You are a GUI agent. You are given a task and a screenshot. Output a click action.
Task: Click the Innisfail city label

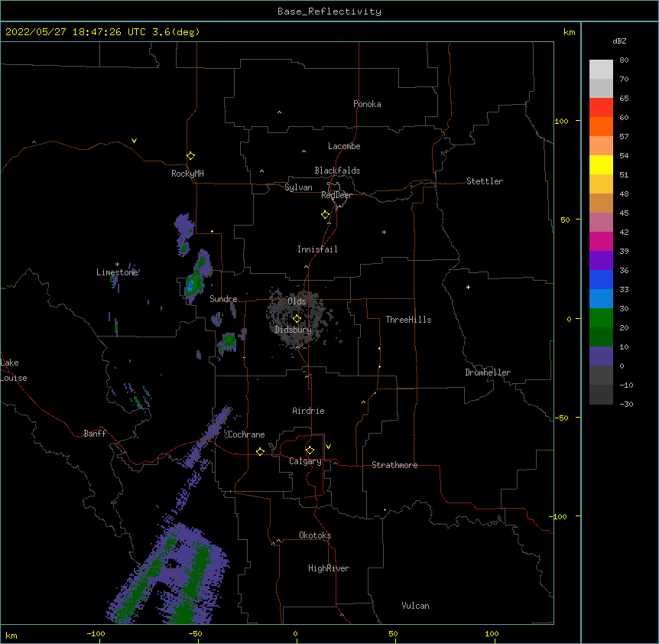317,249
